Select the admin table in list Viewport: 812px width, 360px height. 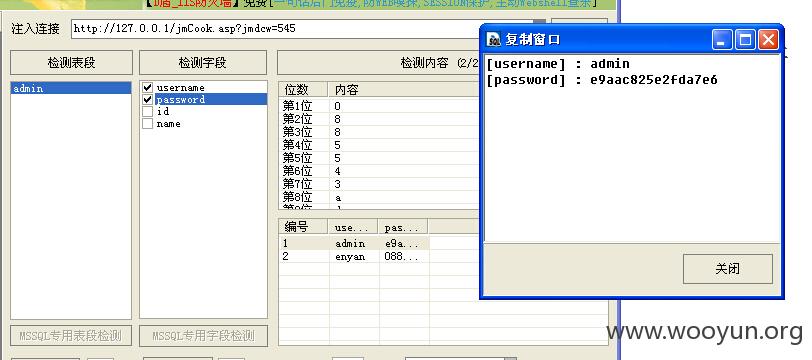[71, 88]
